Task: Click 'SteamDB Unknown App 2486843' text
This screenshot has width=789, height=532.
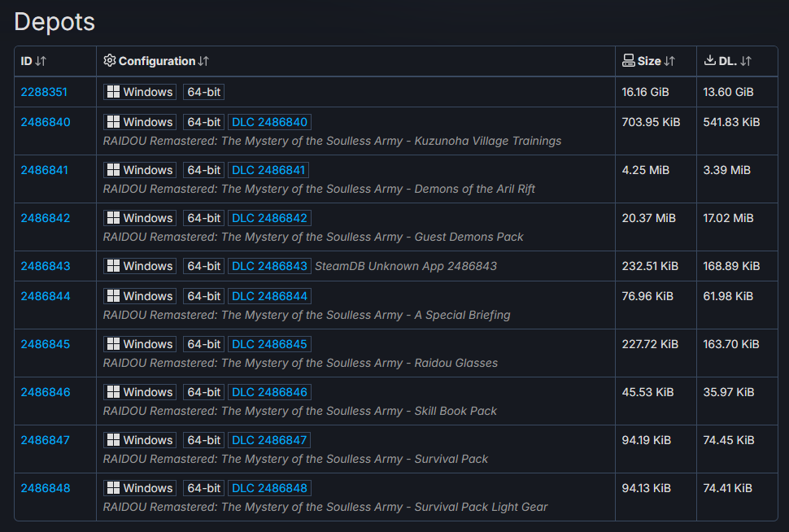Action: click(406, 266)
